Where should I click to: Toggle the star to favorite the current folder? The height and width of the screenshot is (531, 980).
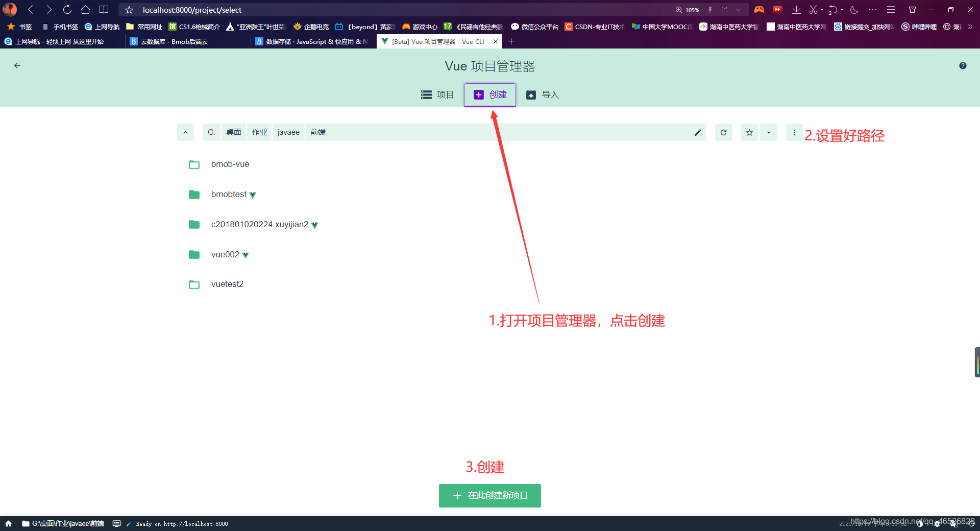tap(749, 132)
